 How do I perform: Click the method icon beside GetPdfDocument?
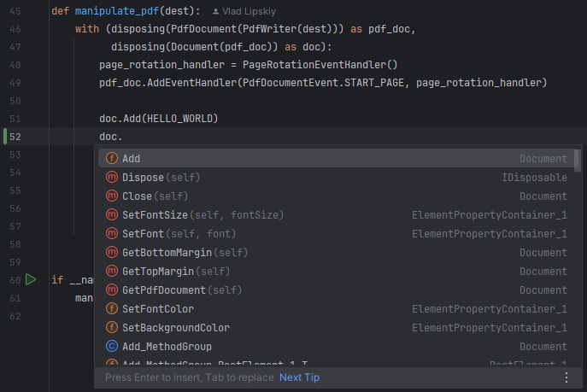pos(111,290)
